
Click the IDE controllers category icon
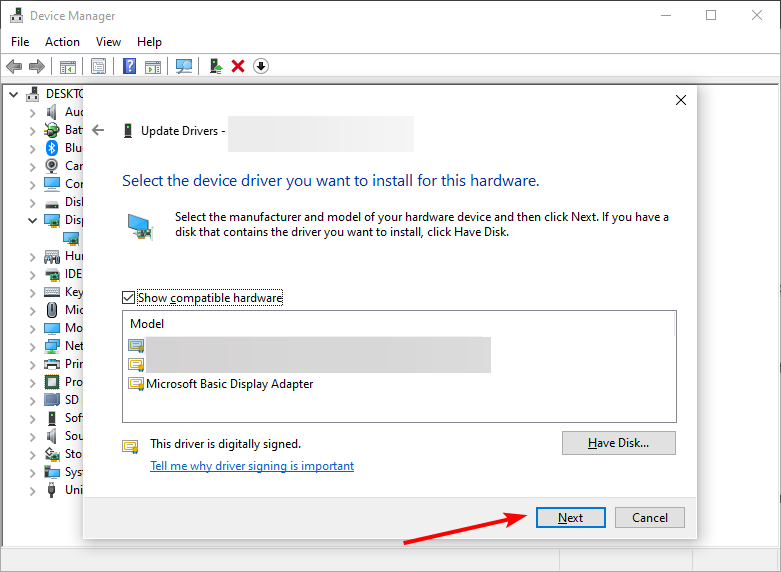point(52,274)
